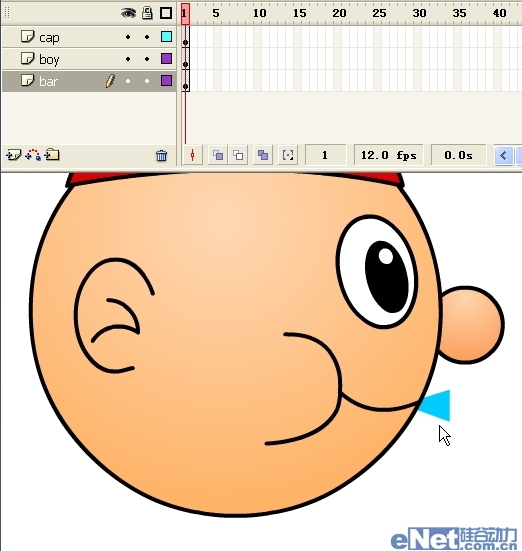
Task: Toggle lock dot of boy layer
Action: (147, 59)
